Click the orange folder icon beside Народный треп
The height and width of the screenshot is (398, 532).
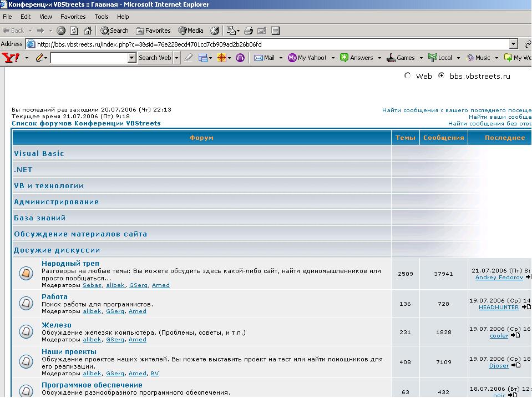point(26,273)
